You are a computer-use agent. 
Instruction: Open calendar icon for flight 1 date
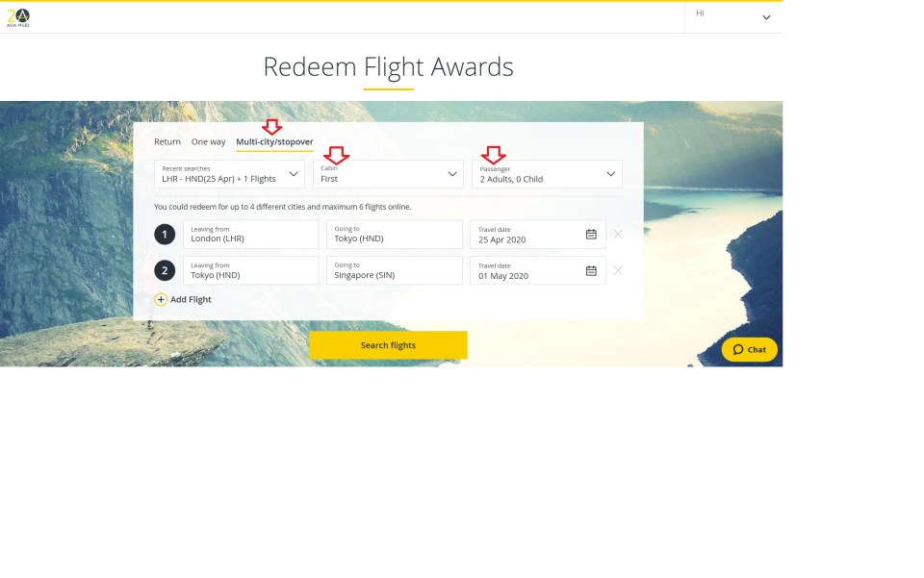pos(591,235)
